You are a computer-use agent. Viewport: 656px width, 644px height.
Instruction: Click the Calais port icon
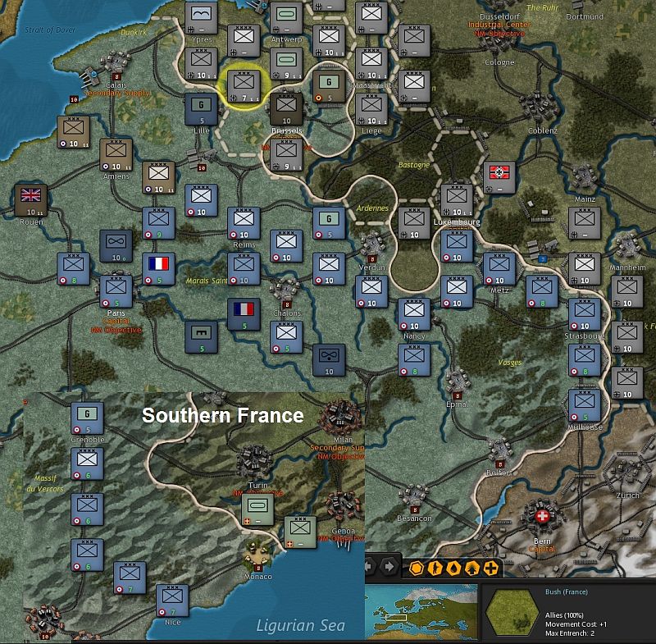point(90,76)
